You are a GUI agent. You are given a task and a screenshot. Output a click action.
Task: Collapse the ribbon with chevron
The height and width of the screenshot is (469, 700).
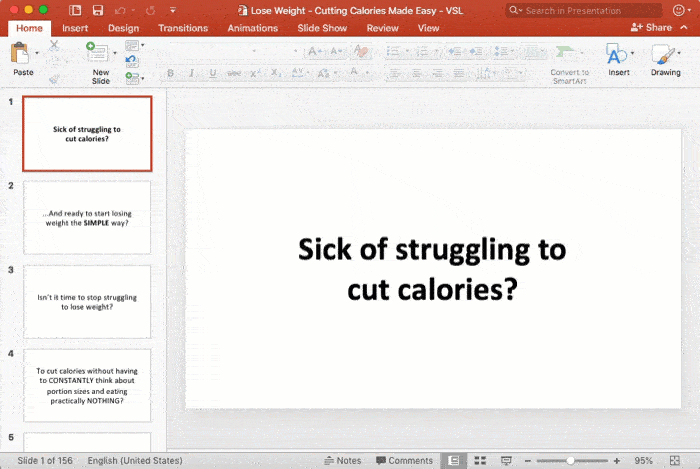point(684,28)
